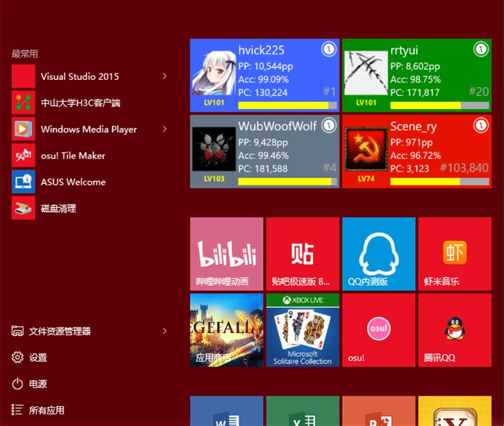
Task: Click rrtyui's yellow level progress bar
Action: [440, 106]
